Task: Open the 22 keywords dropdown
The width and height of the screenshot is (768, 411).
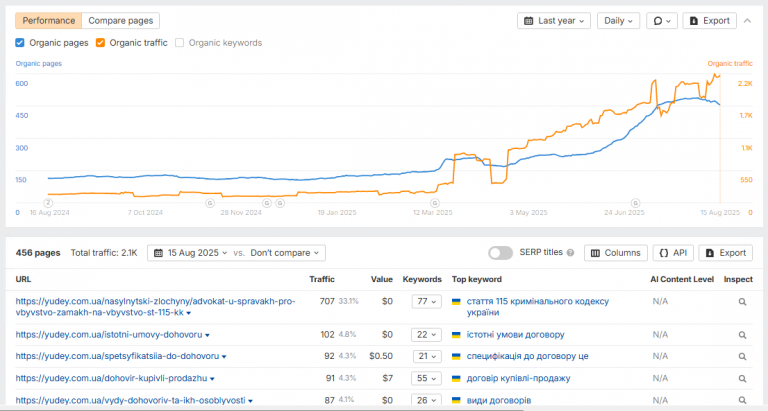Action: tap(427, 335)
